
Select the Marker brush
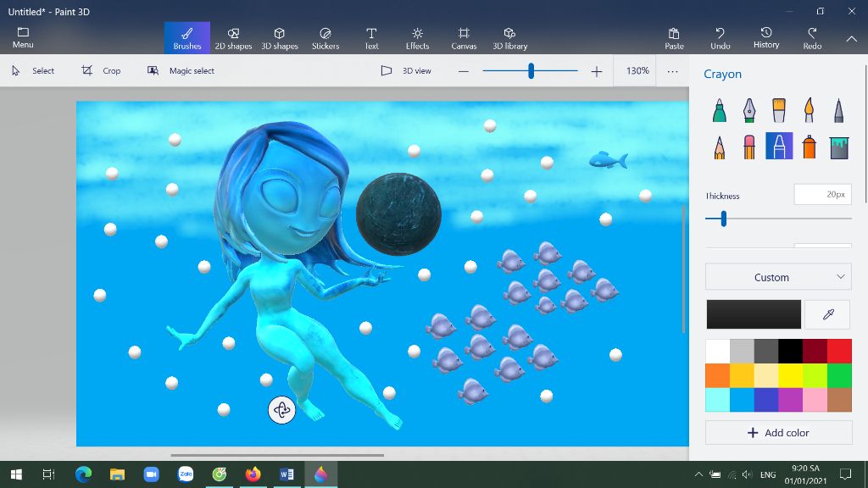[719, 110]
